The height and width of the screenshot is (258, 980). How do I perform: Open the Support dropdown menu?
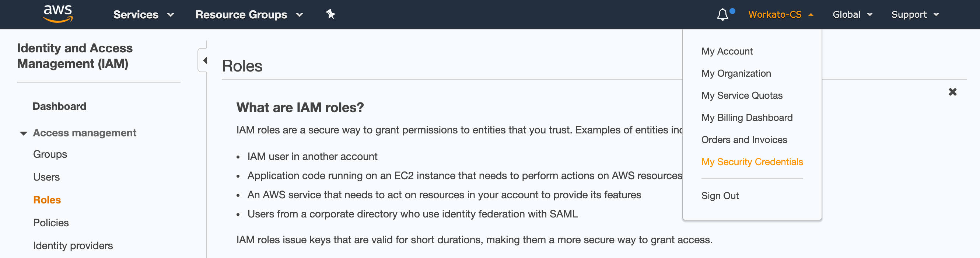914,15
